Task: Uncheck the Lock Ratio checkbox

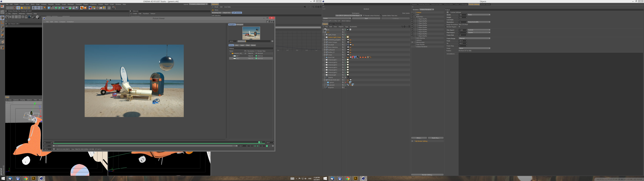Action: tap(459, 20)
